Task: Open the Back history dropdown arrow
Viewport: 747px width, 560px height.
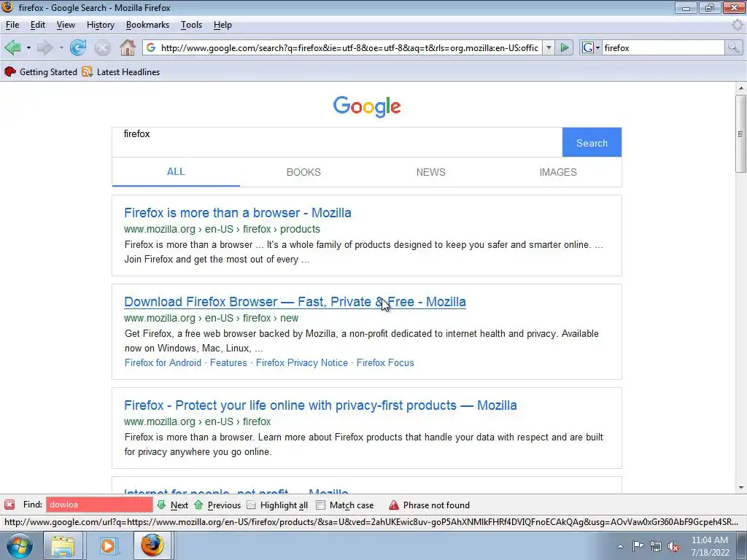Action: tap(28, 48)
